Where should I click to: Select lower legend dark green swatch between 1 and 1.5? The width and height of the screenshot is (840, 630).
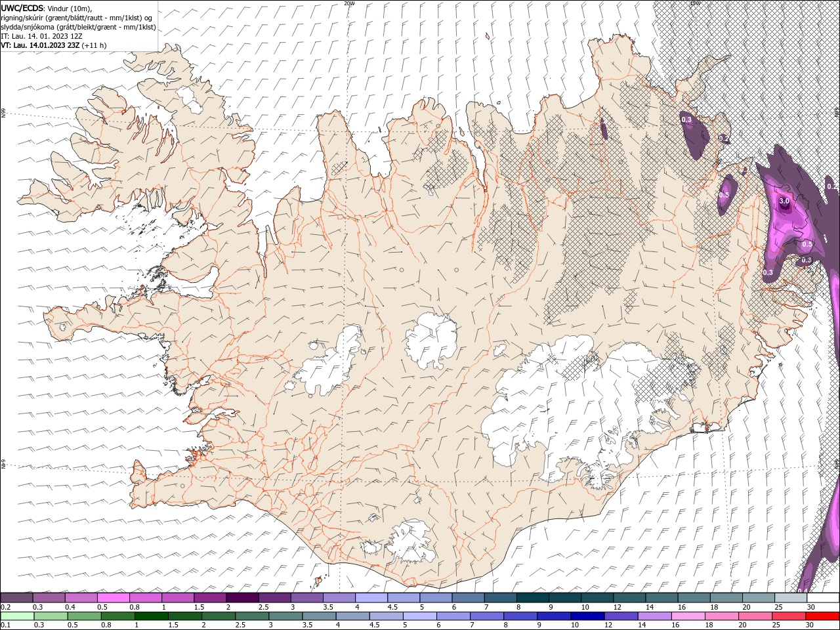click(152, 616)
